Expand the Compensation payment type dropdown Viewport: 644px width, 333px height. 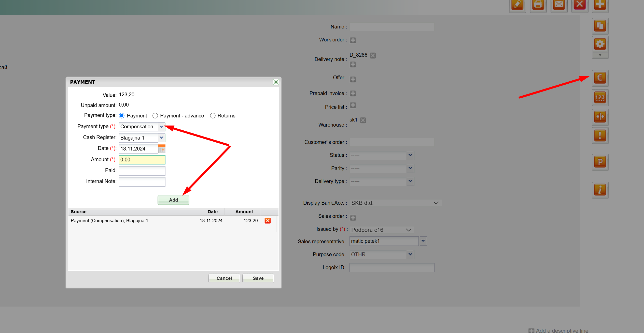[x=161, y=127]
